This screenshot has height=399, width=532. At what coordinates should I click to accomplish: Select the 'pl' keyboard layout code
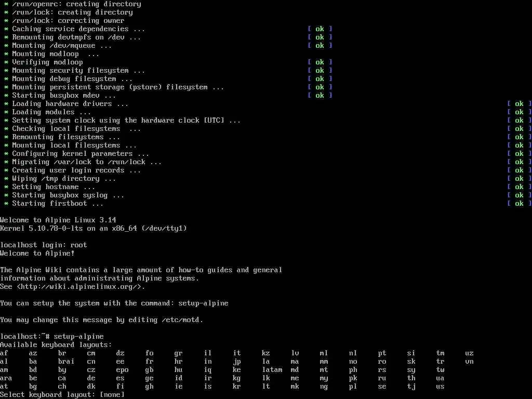353,387
